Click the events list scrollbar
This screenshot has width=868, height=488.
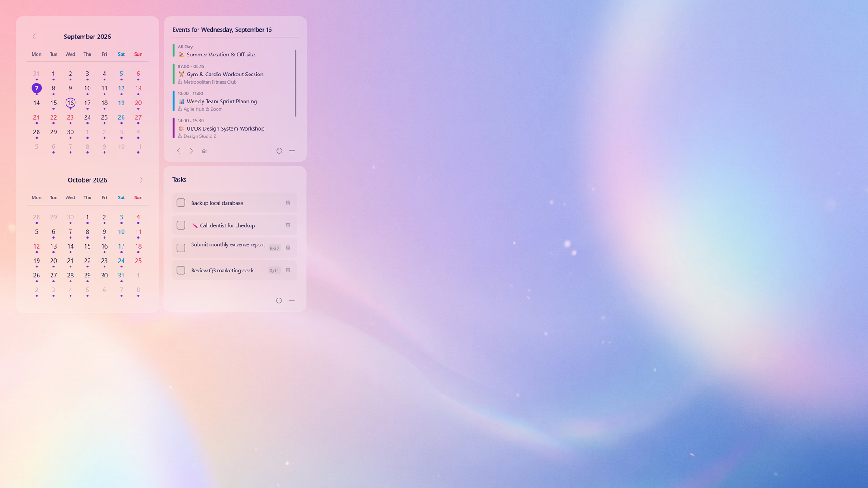tap(296, 83)
